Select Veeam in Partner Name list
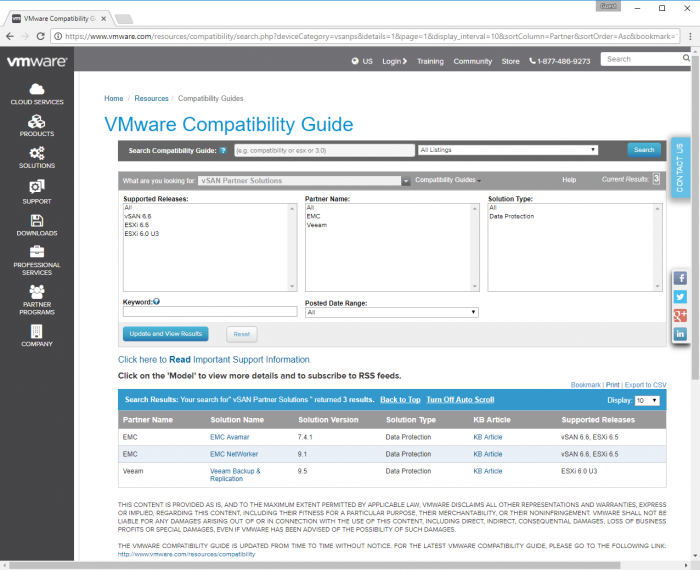Viewport: 700px width, 570px height. (317, 225)
